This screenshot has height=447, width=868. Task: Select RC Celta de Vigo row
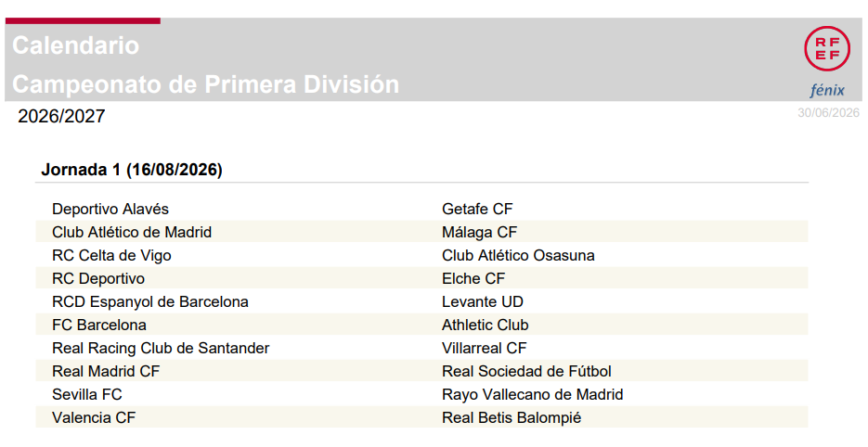421,255
